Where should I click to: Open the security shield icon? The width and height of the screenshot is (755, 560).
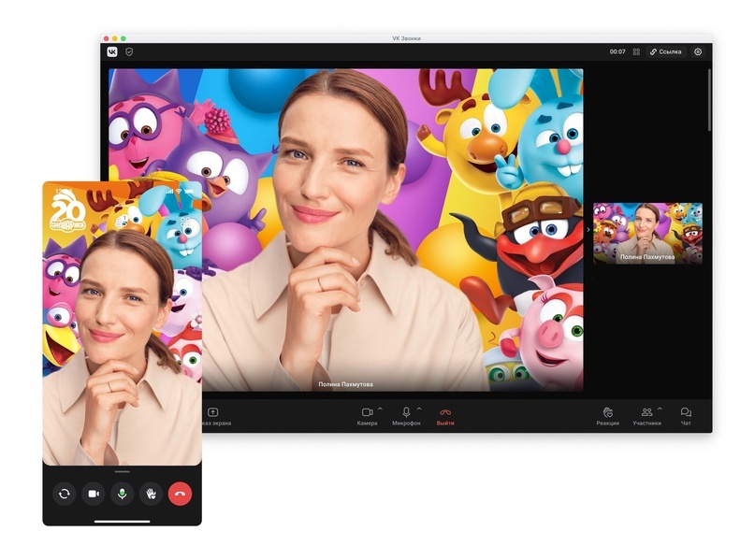(129, 52)
